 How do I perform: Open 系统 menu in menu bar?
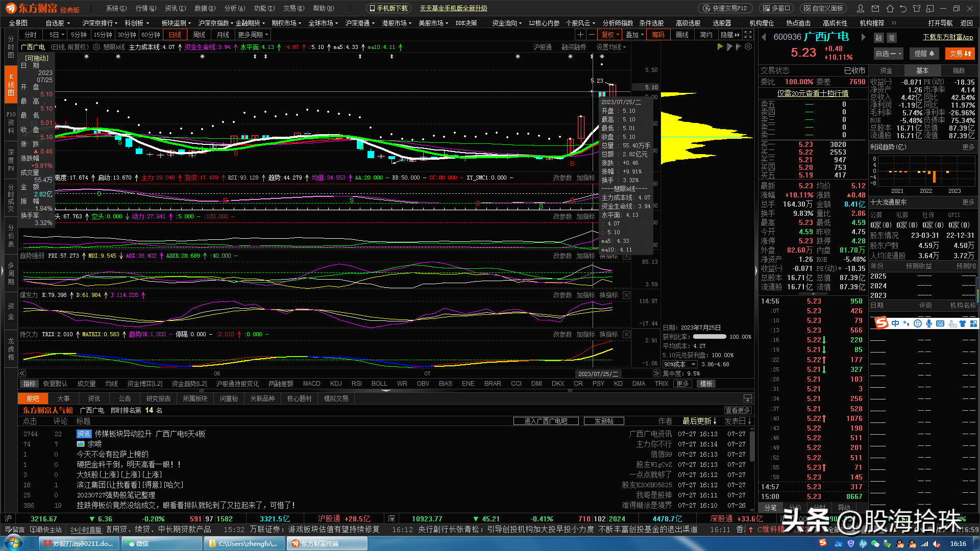[116, 8]
